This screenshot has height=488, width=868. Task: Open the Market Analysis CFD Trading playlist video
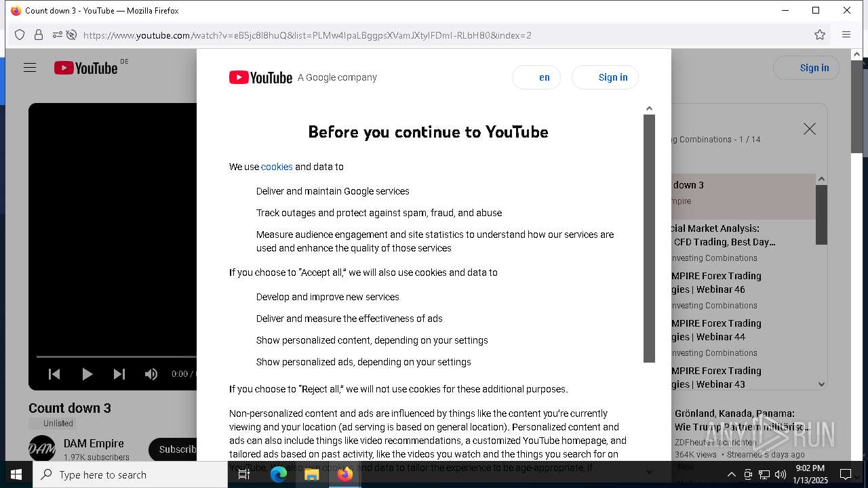pos(743,243)
